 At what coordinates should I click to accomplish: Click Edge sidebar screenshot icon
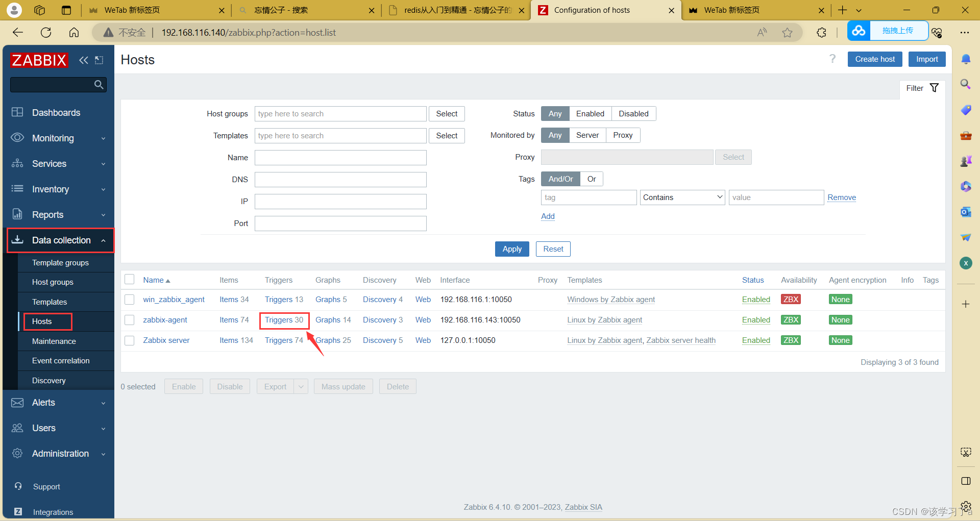[x=966, y=452]
